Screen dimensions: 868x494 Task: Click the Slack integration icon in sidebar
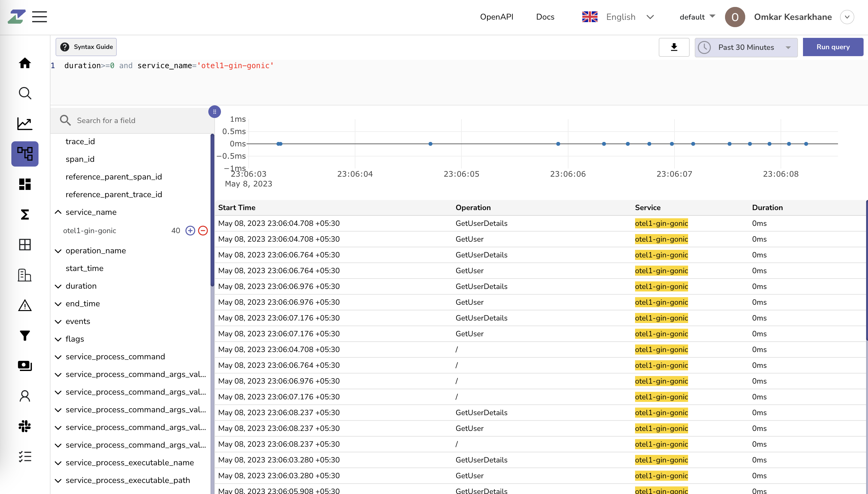coord(25,426)
